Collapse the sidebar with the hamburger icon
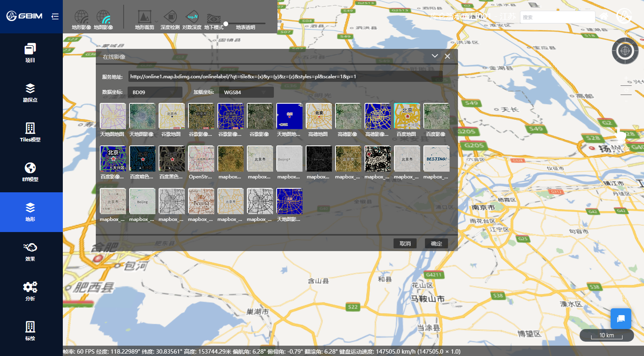 (x=55, y=16)
